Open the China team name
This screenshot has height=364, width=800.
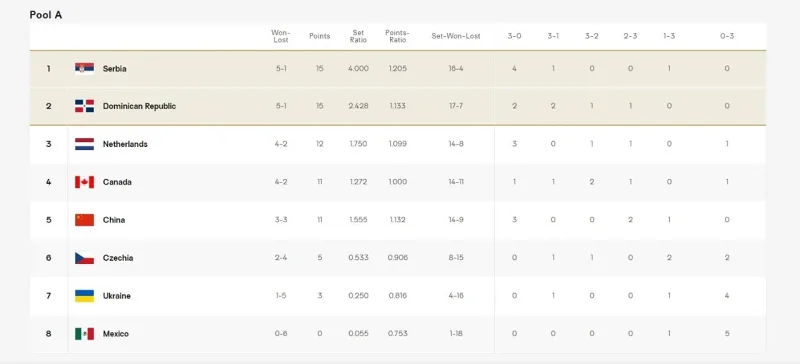click(114, 220)
